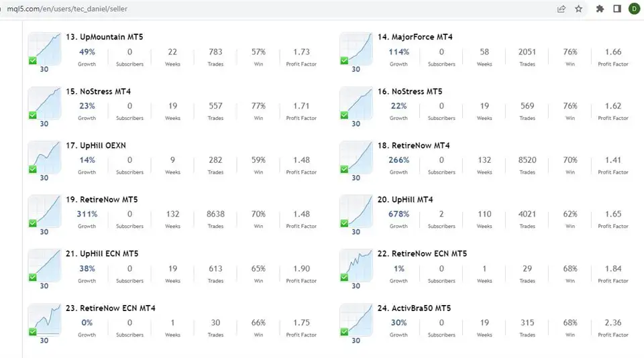Image resolution: width=644 pixels, height=358 pixels.
Task: Bookmark this page with the star icon
Action: [x=579, y=9]
